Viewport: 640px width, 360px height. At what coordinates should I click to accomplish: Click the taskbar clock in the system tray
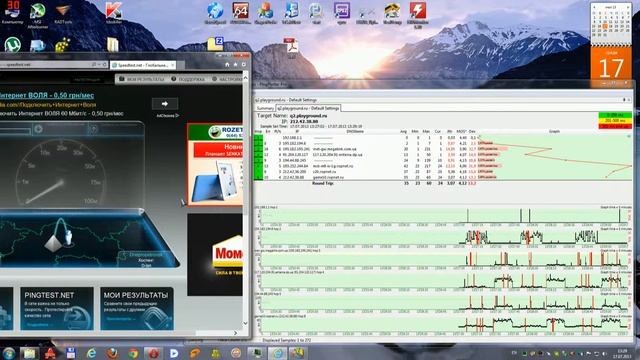pyautogui.click(x=622, y=353)
